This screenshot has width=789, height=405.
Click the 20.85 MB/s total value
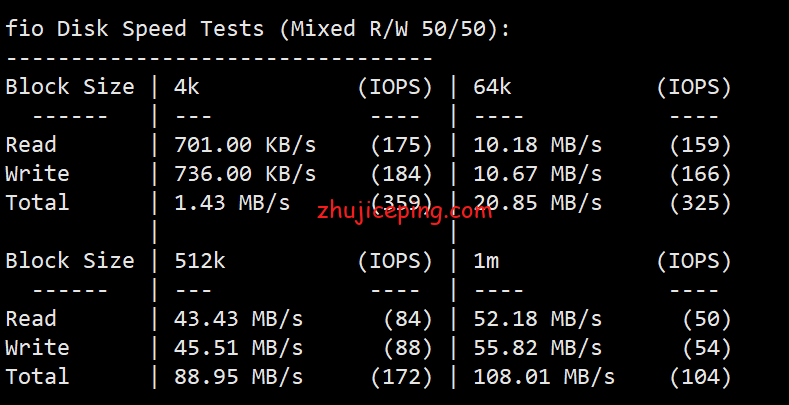click(x=537, y=203)
